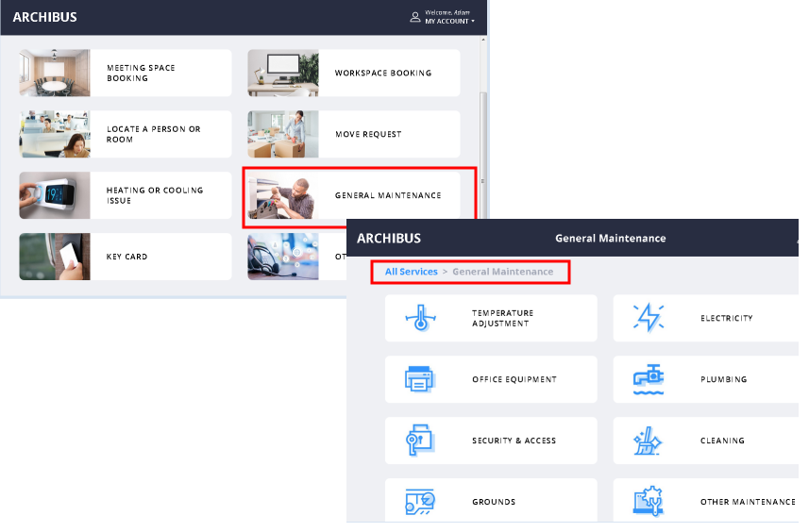The width and height of the screenshot is (809, 532).
Task: Click the desk monitor thumbnail for Workspace Booking
Action: click(x=283, y=73)
